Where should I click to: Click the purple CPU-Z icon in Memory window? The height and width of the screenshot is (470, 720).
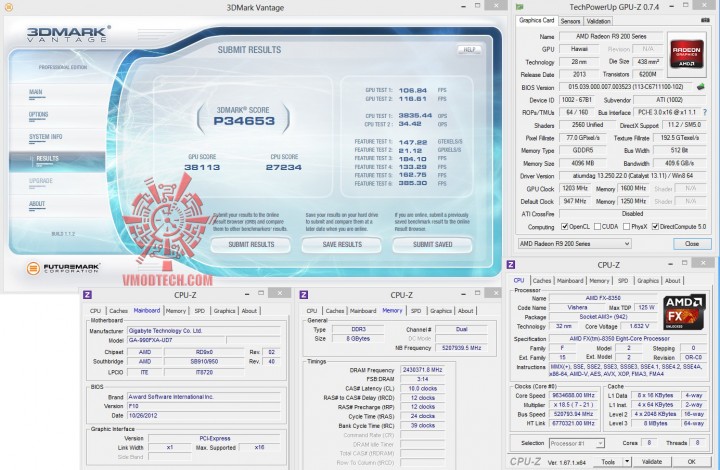(x=304, y=295)
